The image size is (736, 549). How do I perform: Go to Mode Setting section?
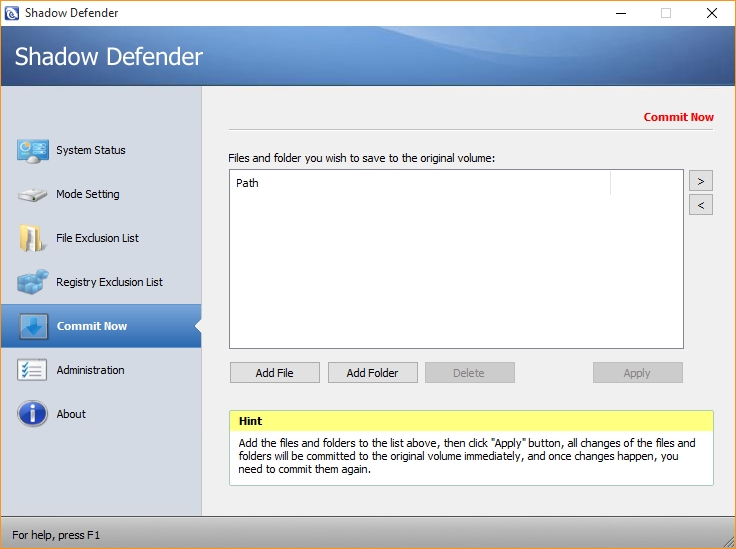coord(87,194)
